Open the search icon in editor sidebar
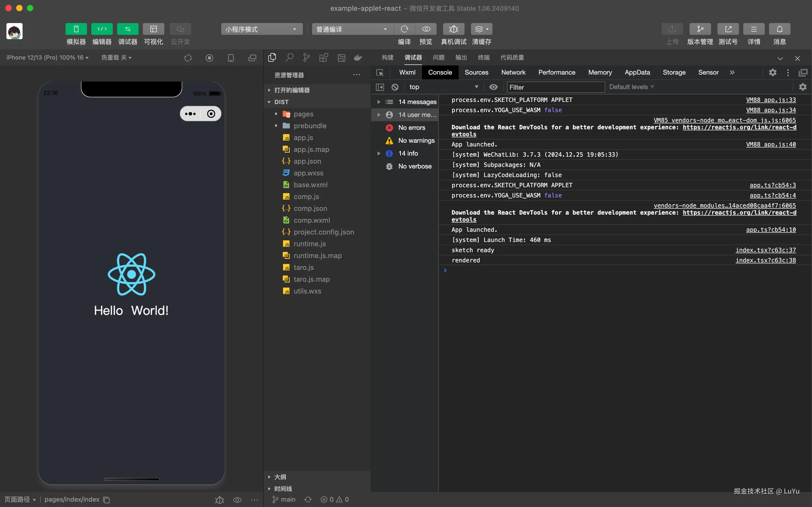Viewport: 812px width, 507px height. [x=289, y=58]
